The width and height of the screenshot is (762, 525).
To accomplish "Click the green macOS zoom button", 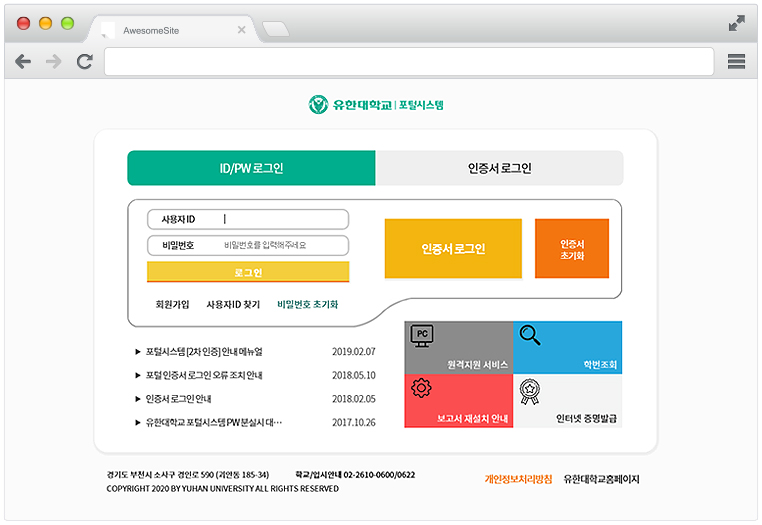I will (x=68, y=23).
